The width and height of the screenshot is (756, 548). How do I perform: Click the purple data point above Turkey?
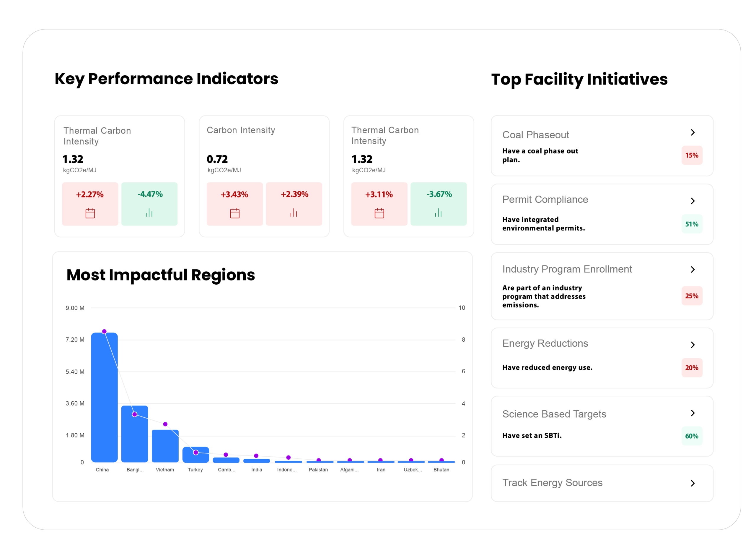pos(196,453)
